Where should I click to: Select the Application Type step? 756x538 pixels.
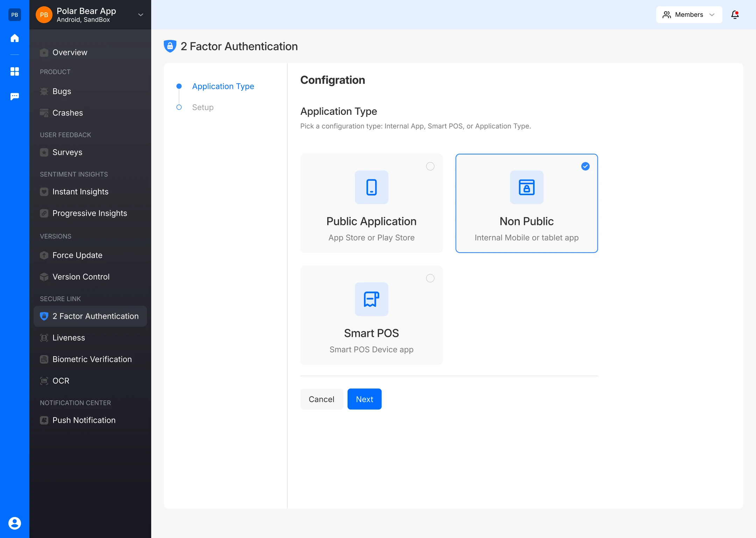point(223,86)
